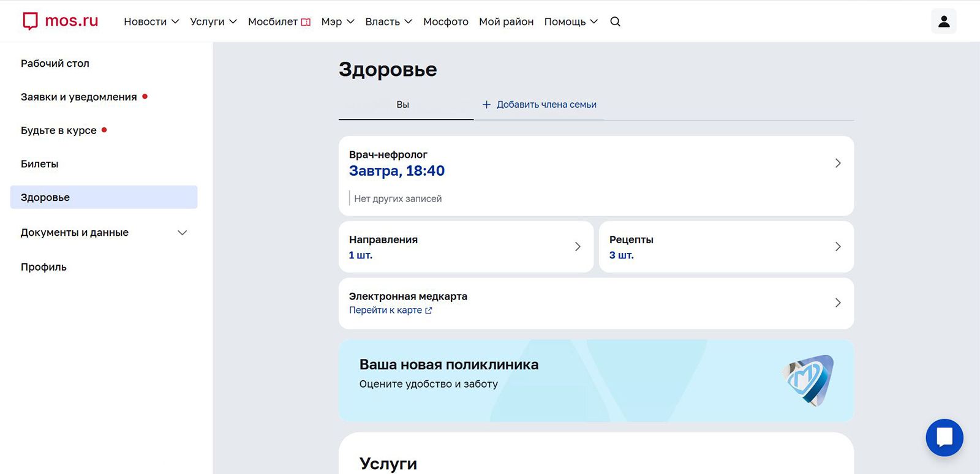980x474 pixels.
Task: Select Здоровье in sidebar
Action: pos(104,197)
